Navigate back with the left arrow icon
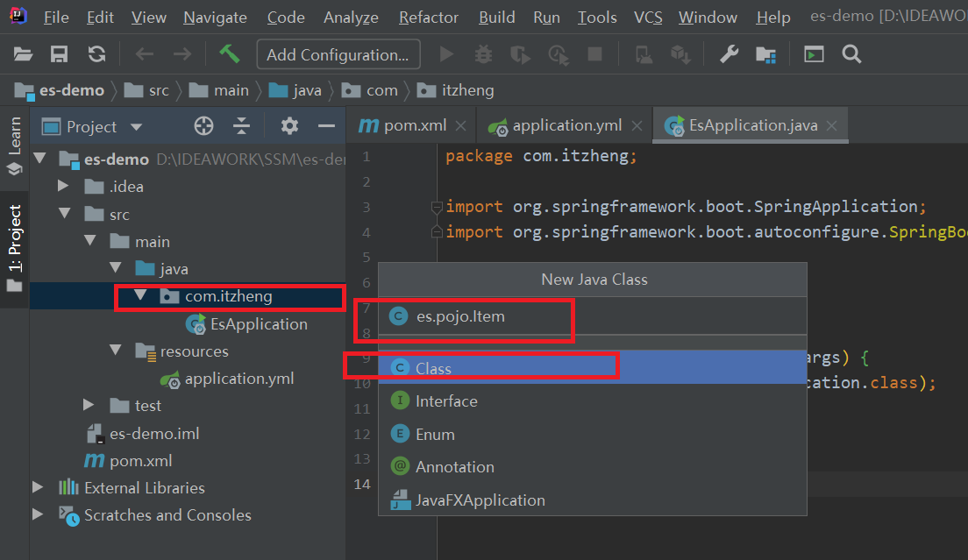This screenshot has height=560, width=968. (145, 54)
